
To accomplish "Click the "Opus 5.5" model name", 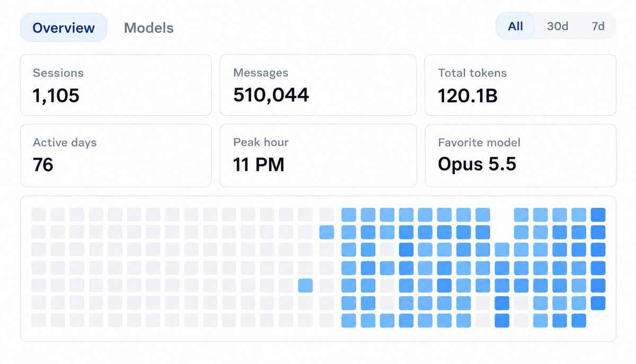I will point(477,164).
